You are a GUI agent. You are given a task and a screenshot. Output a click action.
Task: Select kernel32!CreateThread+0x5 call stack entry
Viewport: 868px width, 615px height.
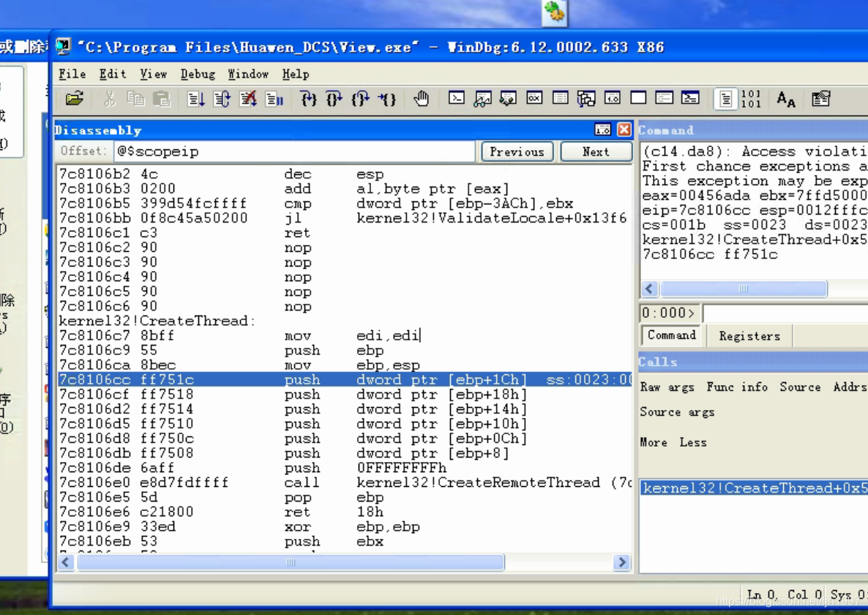tap(754, 488)
